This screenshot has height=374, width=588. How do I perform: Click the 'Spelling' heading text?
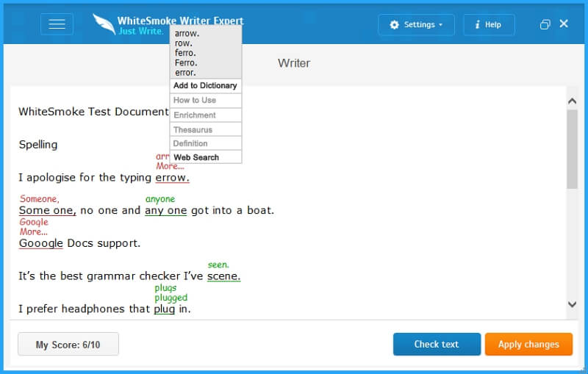click(38, 145)
